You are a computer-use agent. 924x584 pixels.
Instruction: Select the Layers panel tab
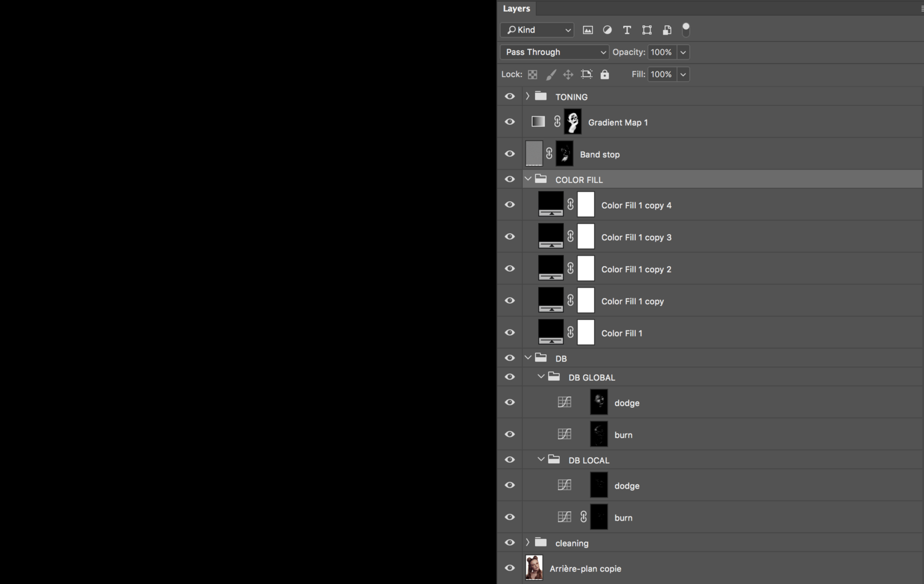(x=517, y=9)
